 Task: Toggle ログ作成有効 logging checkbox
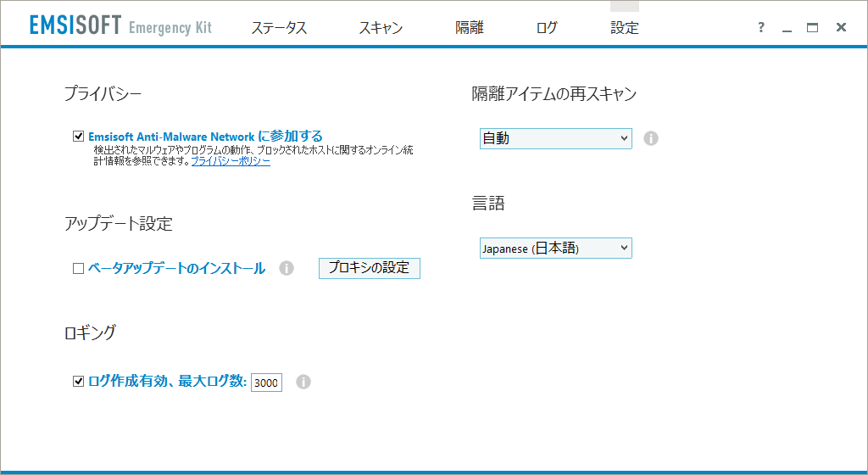coord(78,381)
